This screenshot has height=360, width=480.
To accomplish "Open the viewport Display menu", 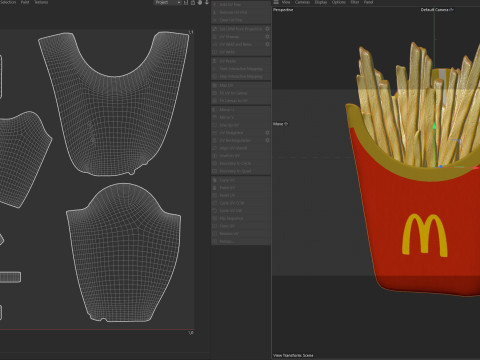I will tap(321, 2).
